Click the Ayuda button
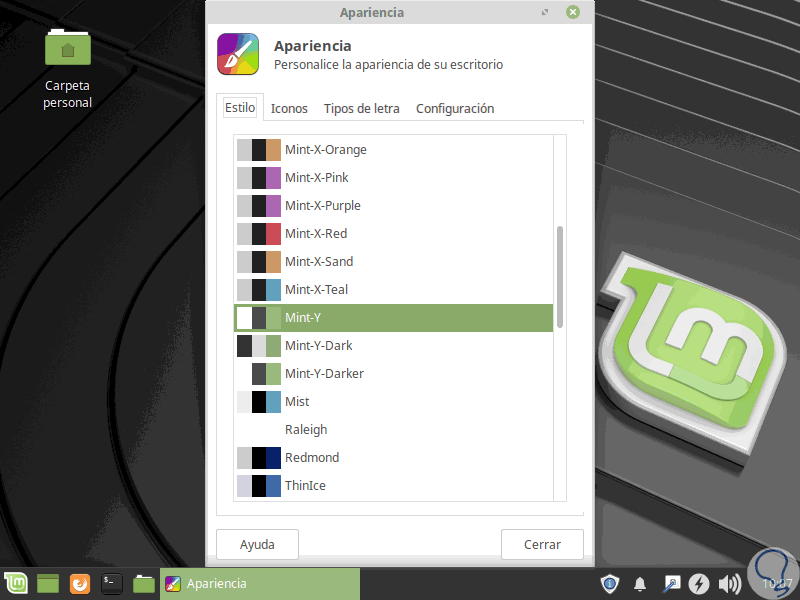The image size is (800, 600). pyautogui.click(x=257, y=544)
